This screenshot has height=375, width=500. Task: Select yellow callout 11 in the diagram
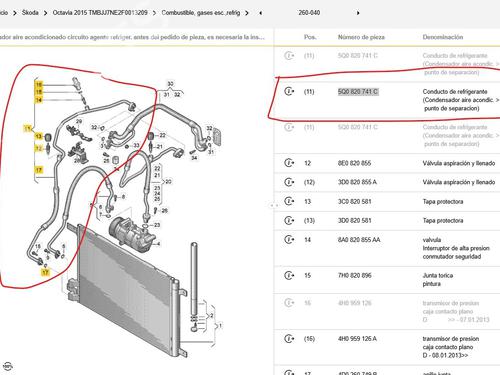pos(27,128)
